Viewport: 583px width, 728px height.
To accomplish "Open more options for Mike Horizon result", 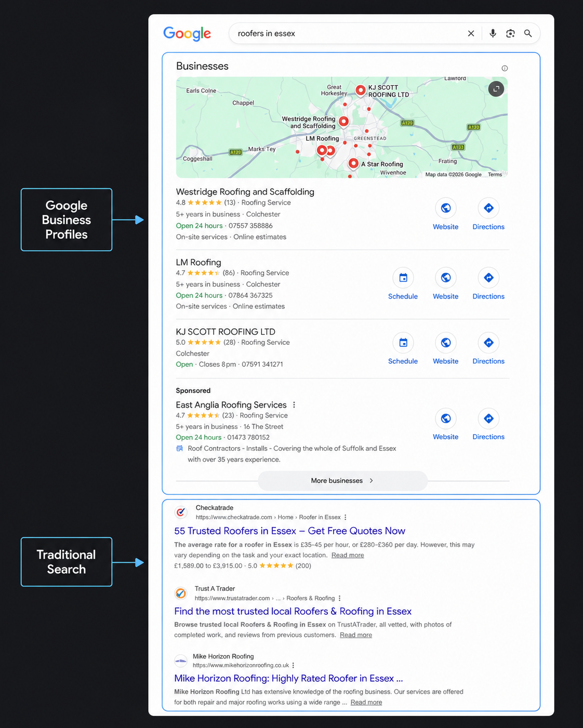I will point(294,665).
